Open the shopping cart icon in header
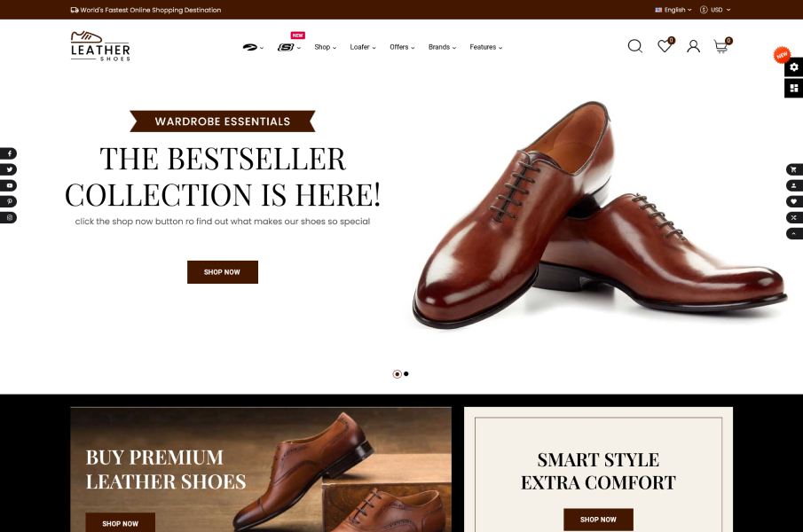Viewport: 803px width, 532px height. pyautogui.click(x=721, y=46)
